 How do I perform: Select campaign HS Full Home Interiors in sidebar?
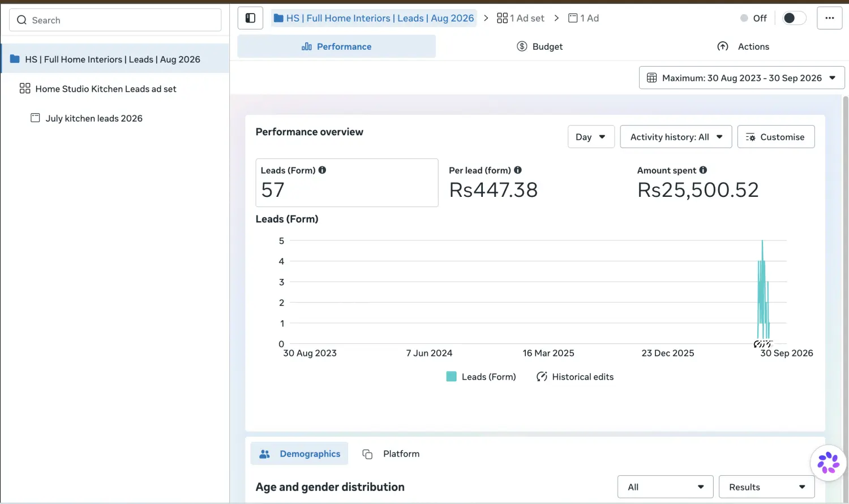115,59
